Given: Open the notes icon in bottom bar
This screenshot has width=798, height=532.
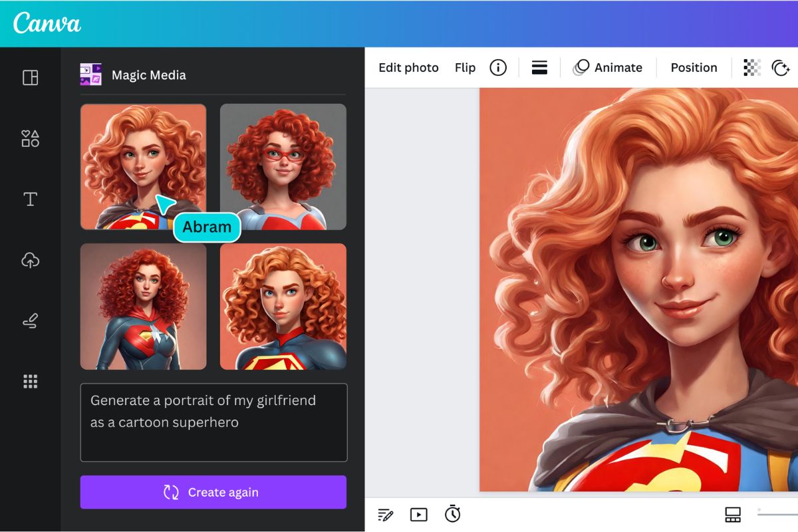Looking at the screenshot, I should click(385, 514).
